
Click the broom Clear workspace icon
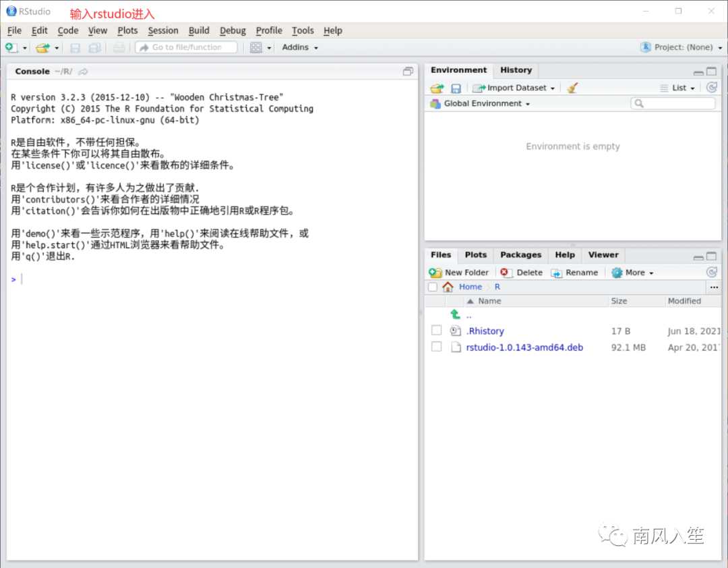(x=572, y=88)
